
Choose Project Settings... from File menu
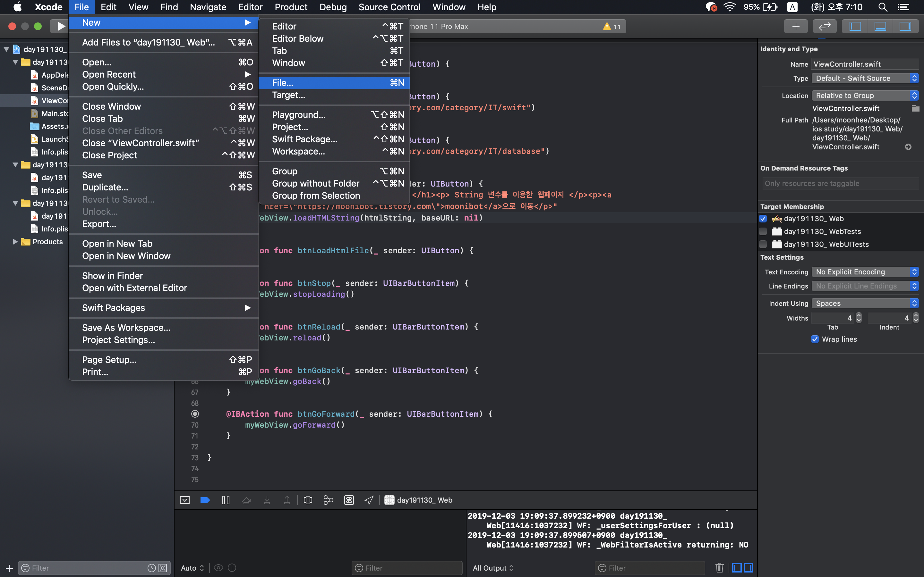[118, 340]
